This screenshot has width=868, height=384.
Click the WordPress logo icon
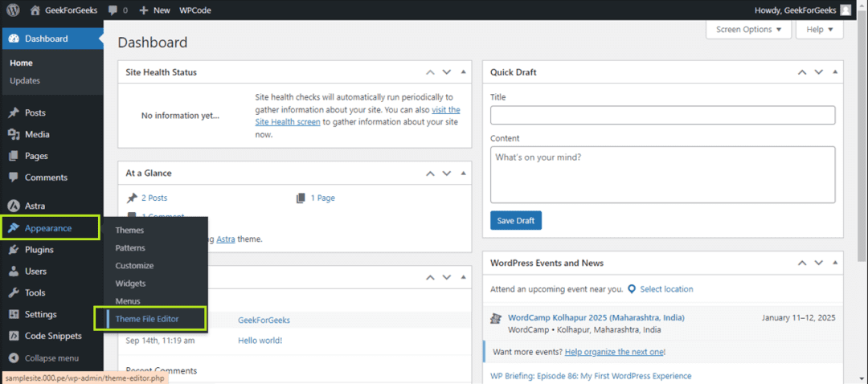(x=14, y=10)
